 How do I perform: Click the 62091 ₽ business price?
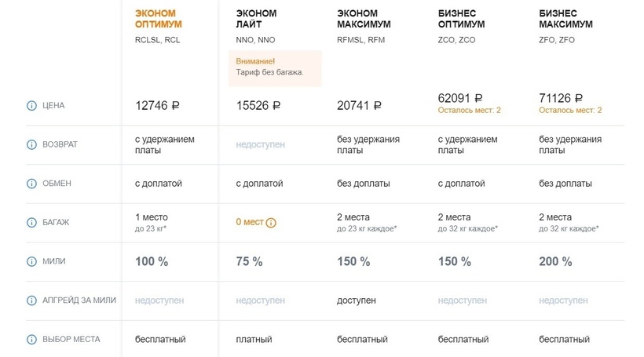pos(459,99)
